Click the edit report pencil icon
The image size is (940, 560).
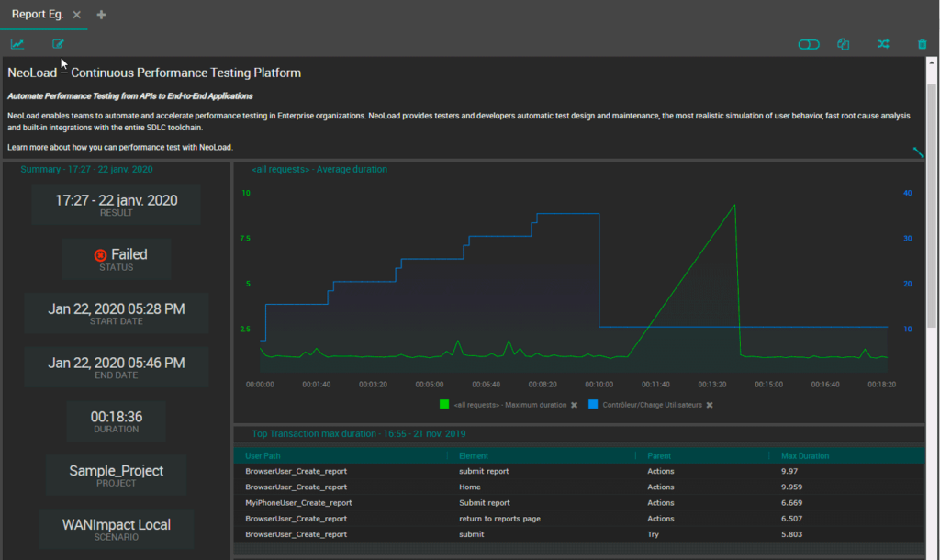point(58,44)
